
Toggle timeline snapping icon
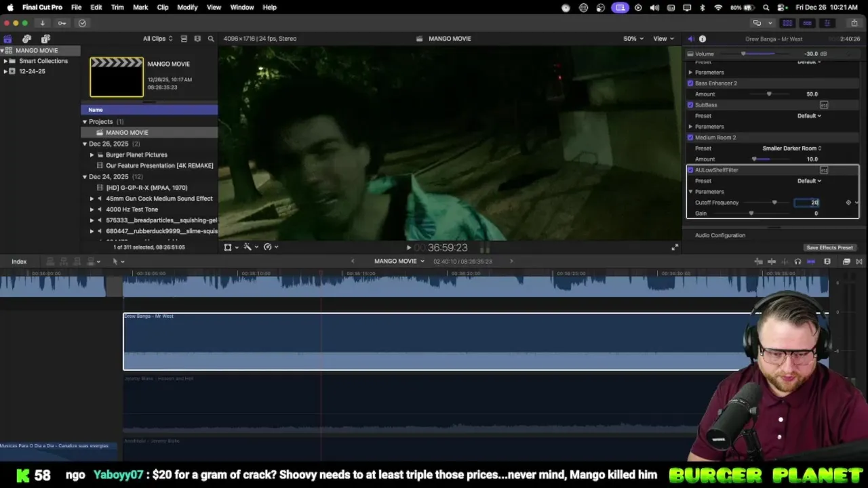(x=812, y=262)
